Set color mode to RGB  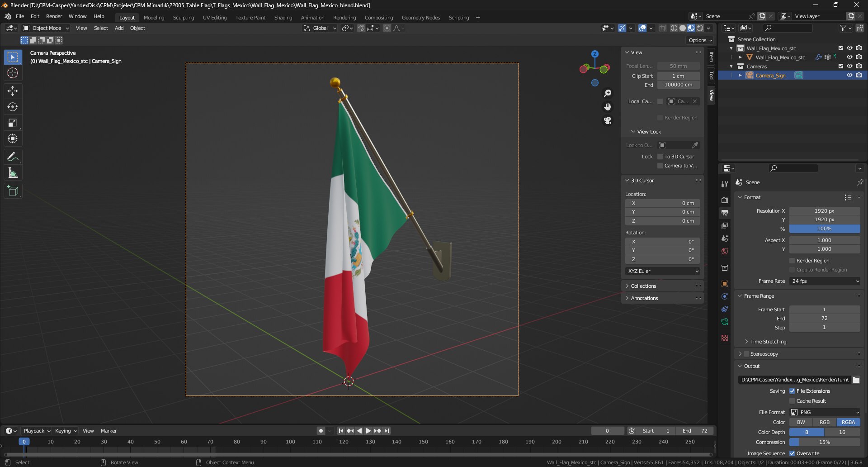[x=825, y=422]
